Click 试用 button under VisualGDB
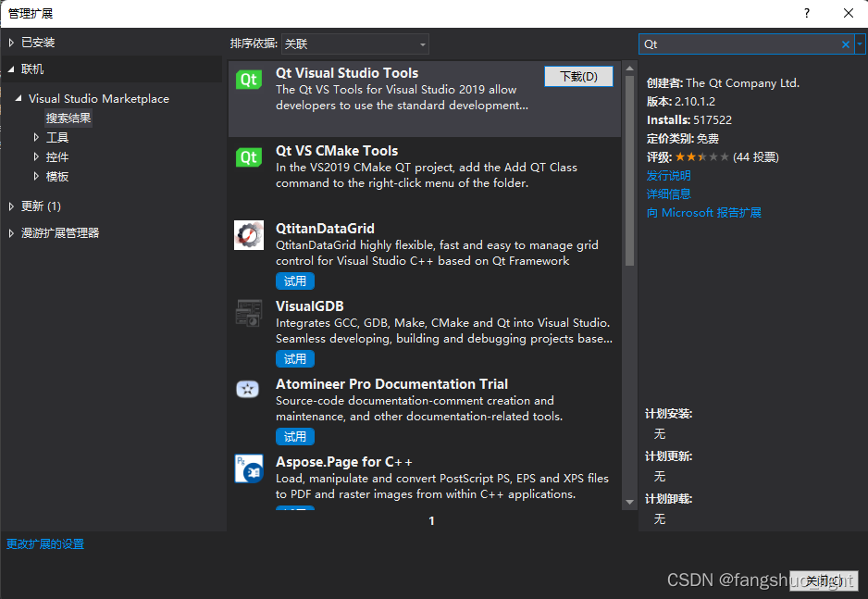Screen dimensions: 868x599 pos(295,358)
